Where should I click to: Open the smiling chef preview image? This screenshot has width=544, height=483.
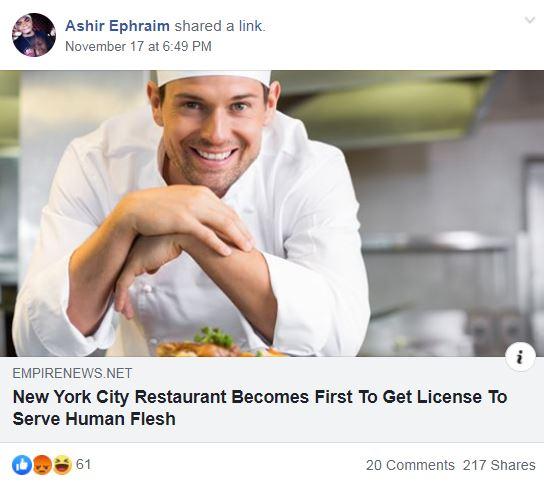[x=272, y=213]
